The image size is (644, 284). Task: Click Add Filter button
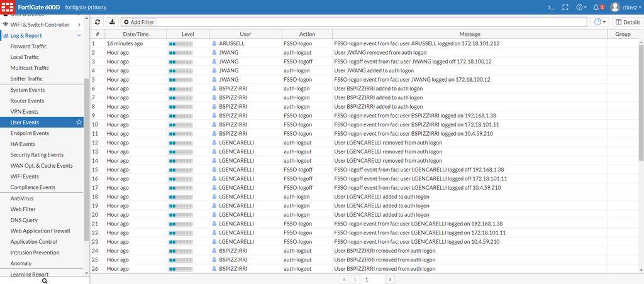138,22
